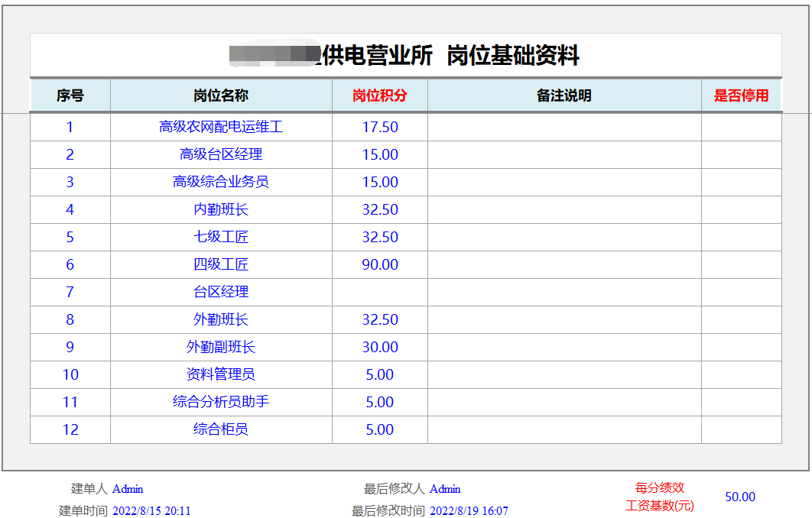The height and width of the screenshot is (518, 812).
Task: Click the 岗位名称 column header
Action: coord(221,96)
